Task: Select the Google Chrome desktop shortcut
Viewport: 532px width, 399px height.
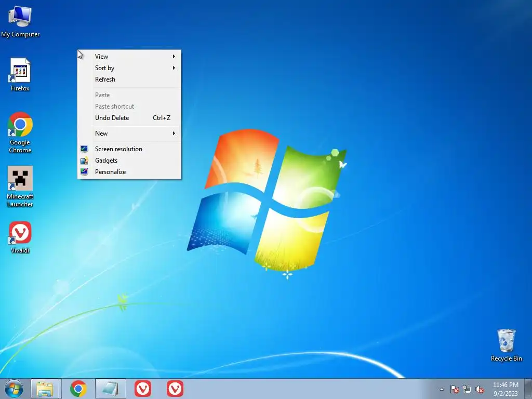Action: 20,132
